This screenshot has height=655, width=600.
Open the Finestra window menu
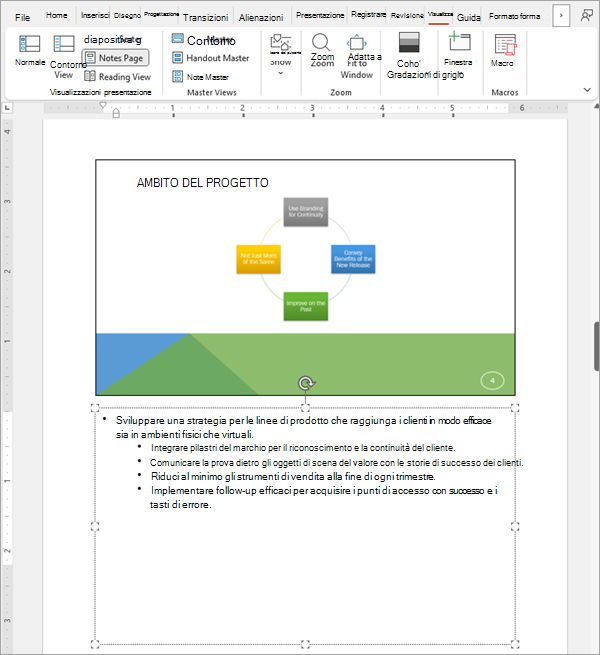coord(458,49)
